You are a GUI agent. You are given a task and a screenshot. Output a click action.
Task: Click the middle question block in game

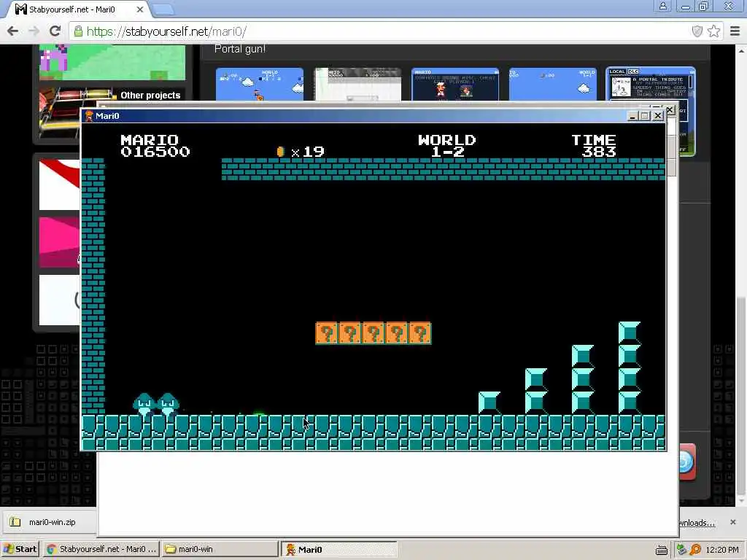(x=373, y=332)
